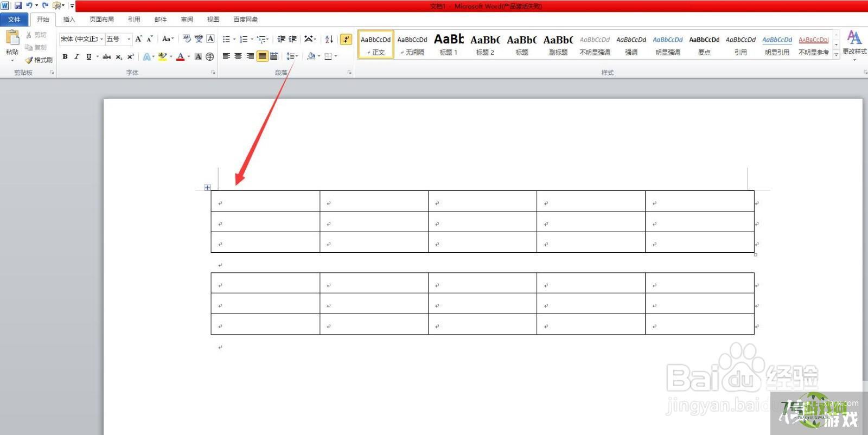Open the Font dialog launcher in 字体 group
Image resolution: width=868 pixels, height=435 pixels.
click(213, 72)
